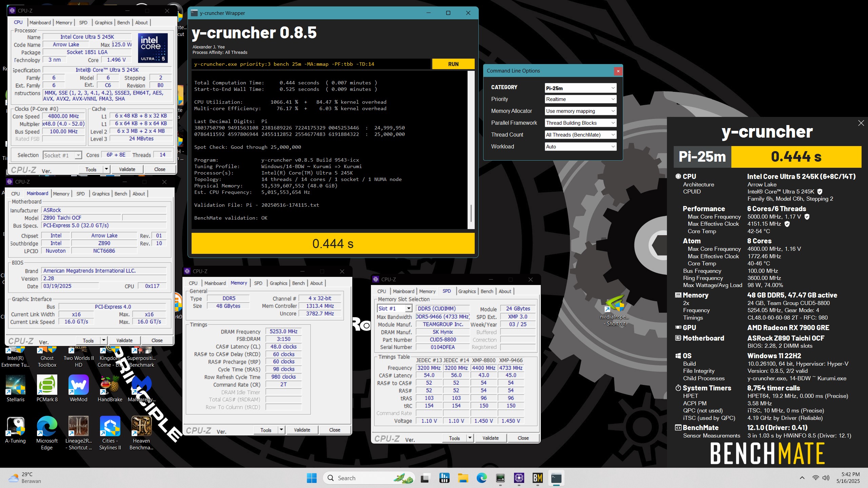The width and height of the screenshot is (868, 488).
Task: Open nvidiaInspector shortcut on desktop
Action: (614, 310)
